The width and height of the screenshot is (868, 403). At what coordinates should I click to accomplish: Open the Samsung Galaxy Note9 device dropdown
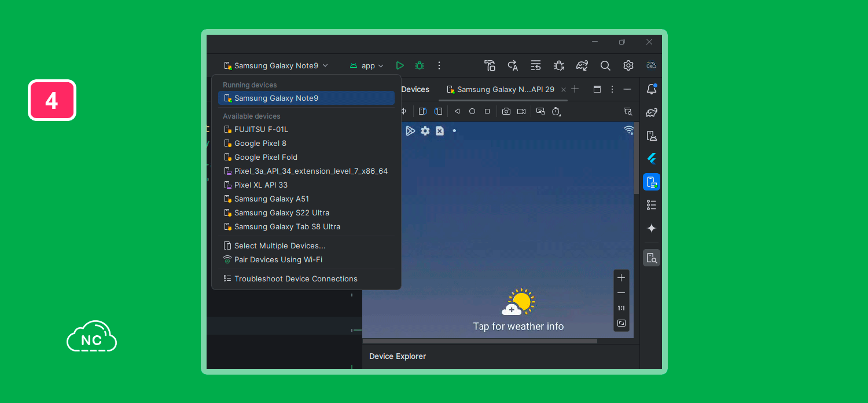276,65
